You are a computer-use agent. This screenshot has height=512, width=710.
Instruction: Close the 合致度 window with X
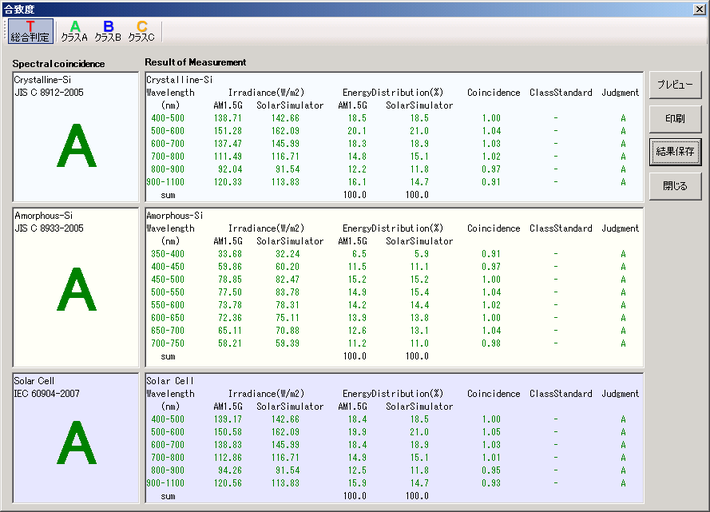699,9
